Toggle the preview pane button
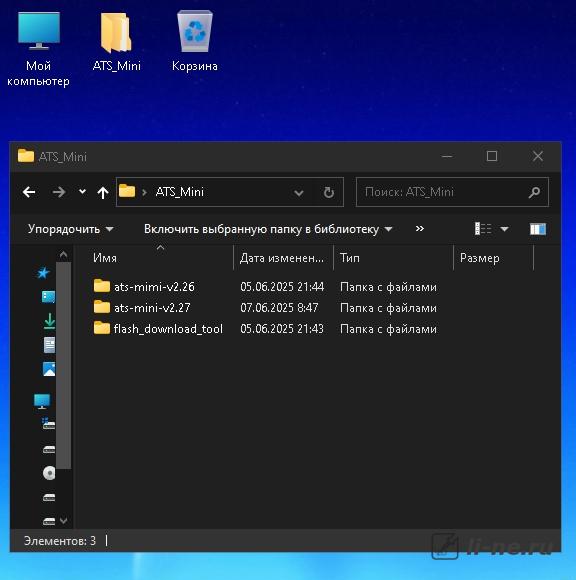The width and height of the screenshot is (576, 580). (x=538, y=229)
